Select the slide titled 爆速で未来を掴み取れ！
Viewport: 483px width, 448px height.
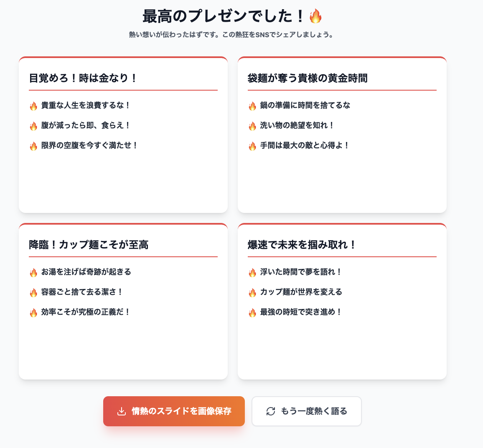[342, 301]
